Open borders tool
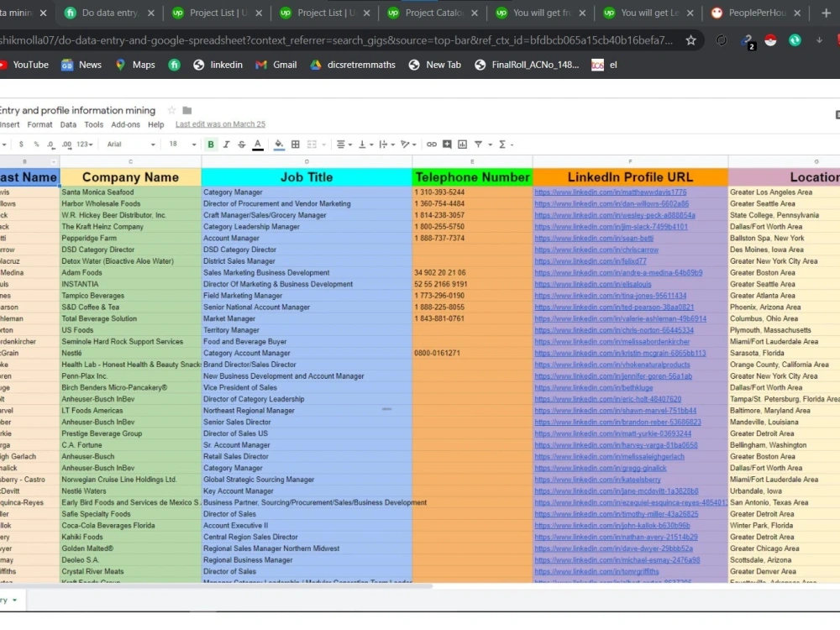The image size is (840, 630). click(x=295, y=144)
